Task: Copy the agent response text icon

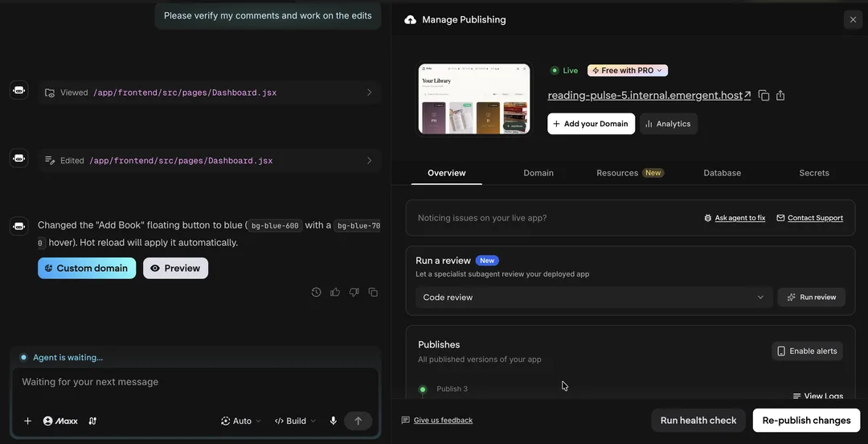Action: click(373, 292)
